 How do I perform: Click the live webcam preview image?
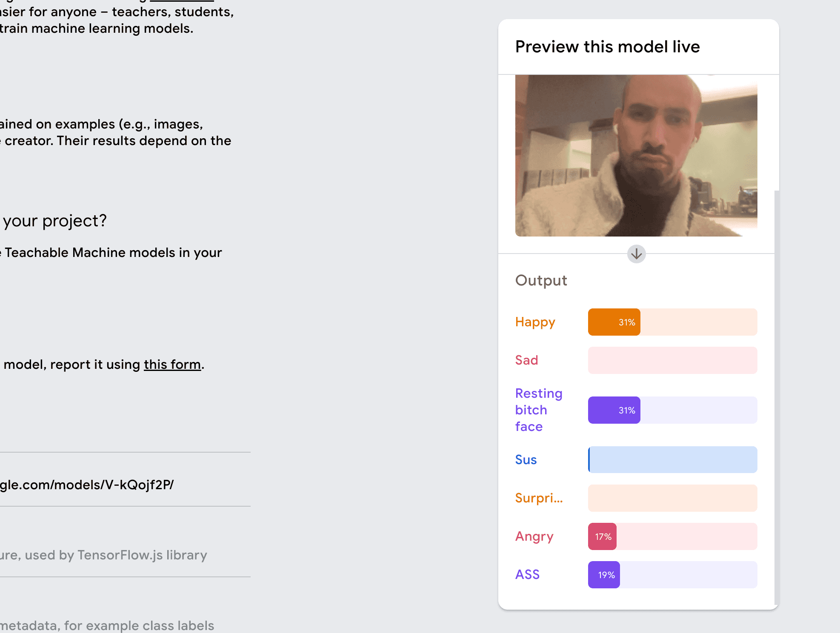point(636,156)
